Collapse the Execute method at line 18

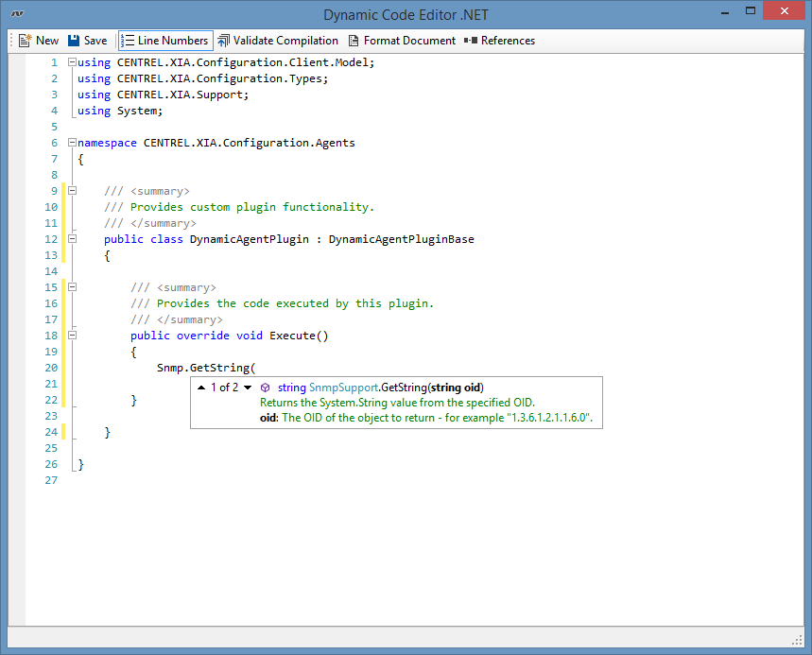pos(73,335)
